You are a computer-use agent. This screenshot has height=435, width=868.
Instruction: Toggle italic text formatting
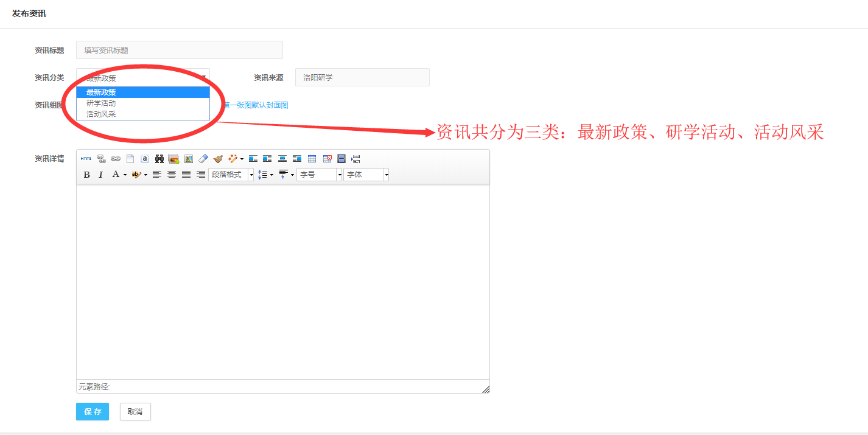click(x=101, y=175)
